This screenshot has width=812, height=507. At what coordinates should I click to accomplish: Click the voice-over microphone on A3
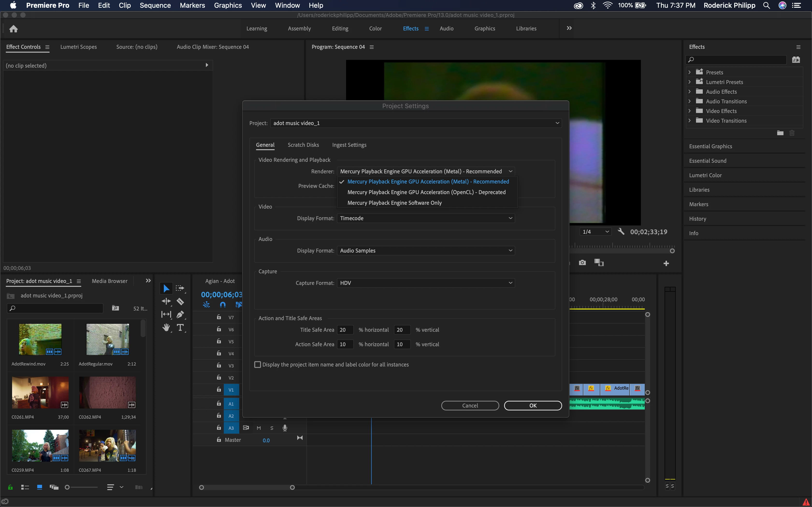[x=285, y=428]
